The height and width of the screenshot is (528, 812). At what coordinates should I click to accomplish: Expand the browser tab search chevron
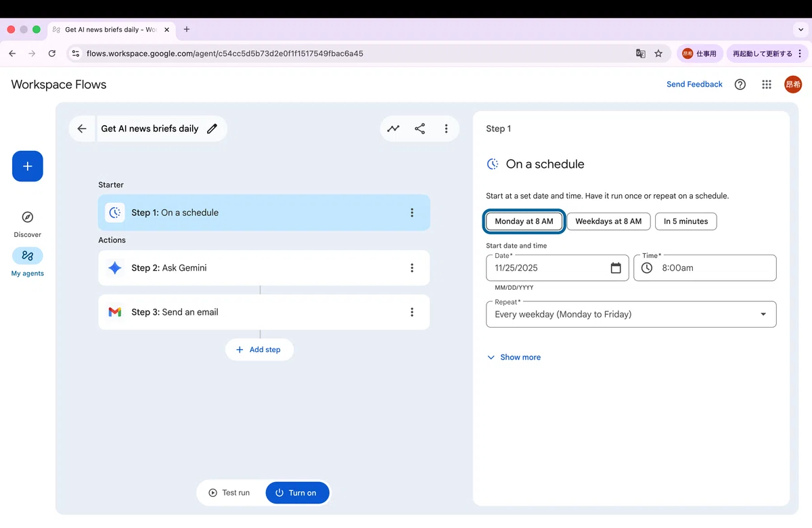coord(801,30)
